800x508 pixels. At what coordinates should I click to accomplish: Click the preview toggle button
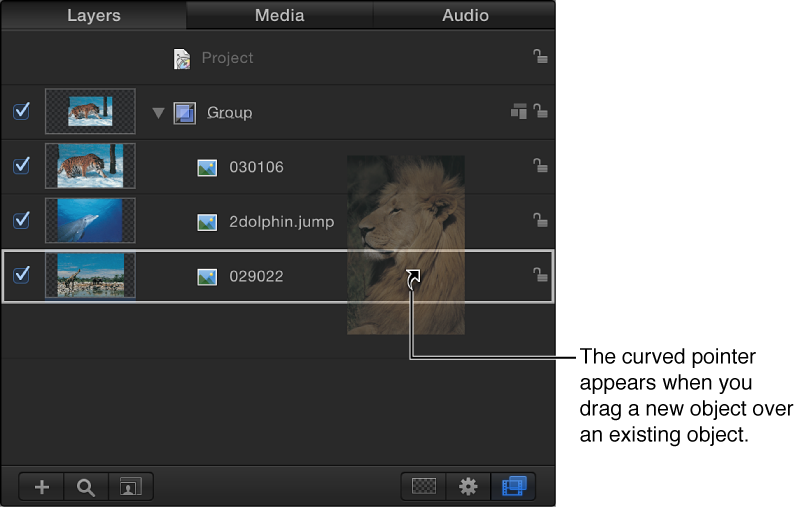coord(131,487)
